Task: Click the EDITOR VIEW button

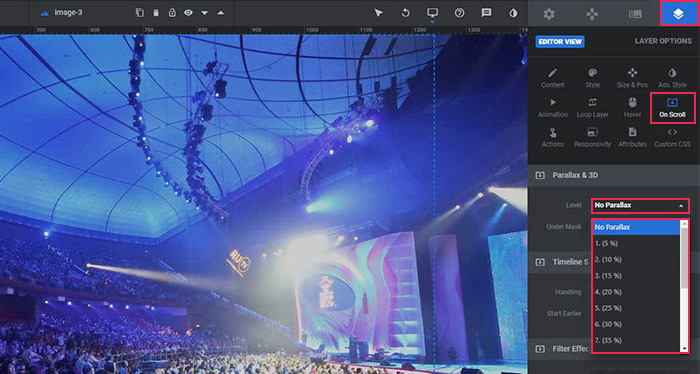Action: (x=560, y=42)
